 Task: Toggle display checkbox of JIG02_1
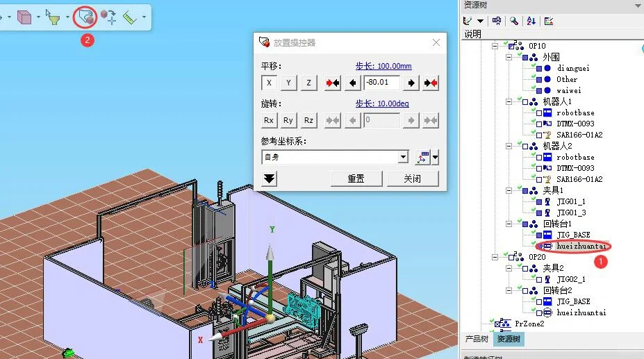(x=539, y=280)
